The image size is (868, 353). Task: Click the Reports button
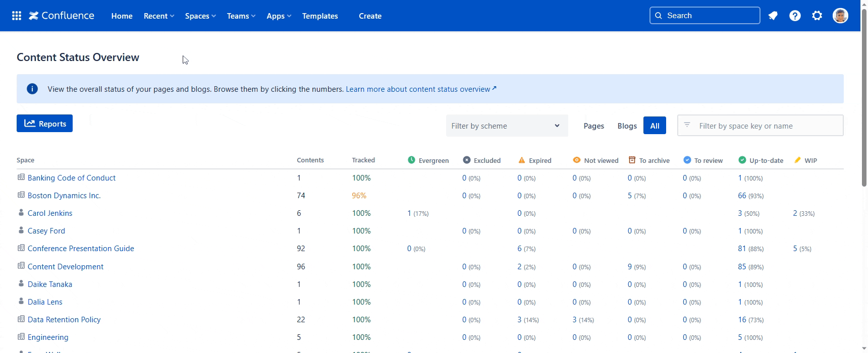45,124
